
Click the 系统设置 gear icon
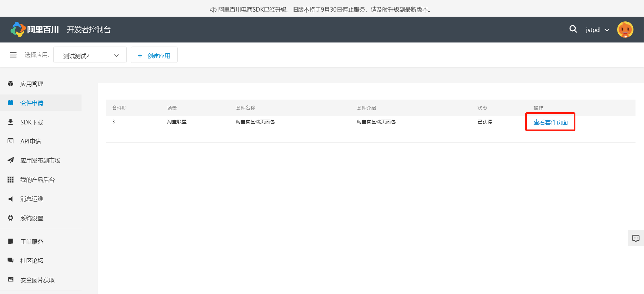coord(11,218)
